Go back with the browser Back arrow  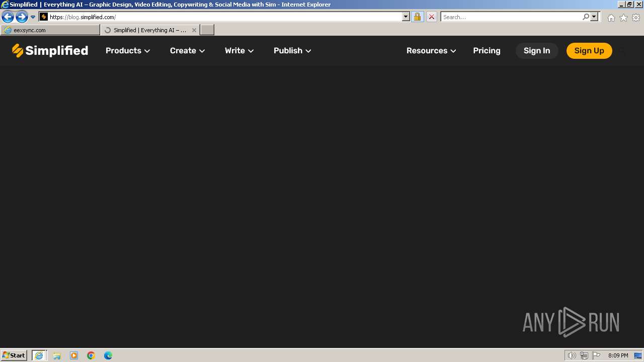(8, 17)
